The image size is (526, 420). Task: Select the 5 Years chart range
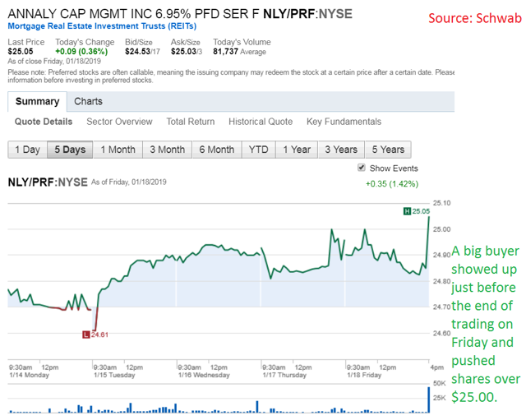coord(388,150)
